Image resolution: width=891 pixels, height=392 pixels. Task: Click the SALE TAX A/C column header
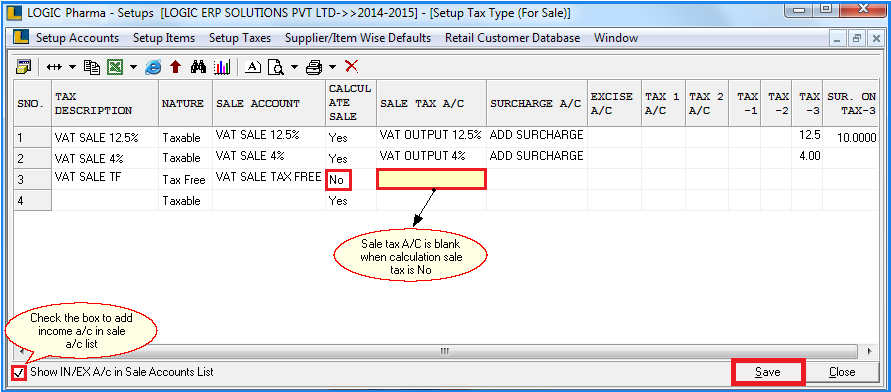pyautogui.click(x=431, y=103)
